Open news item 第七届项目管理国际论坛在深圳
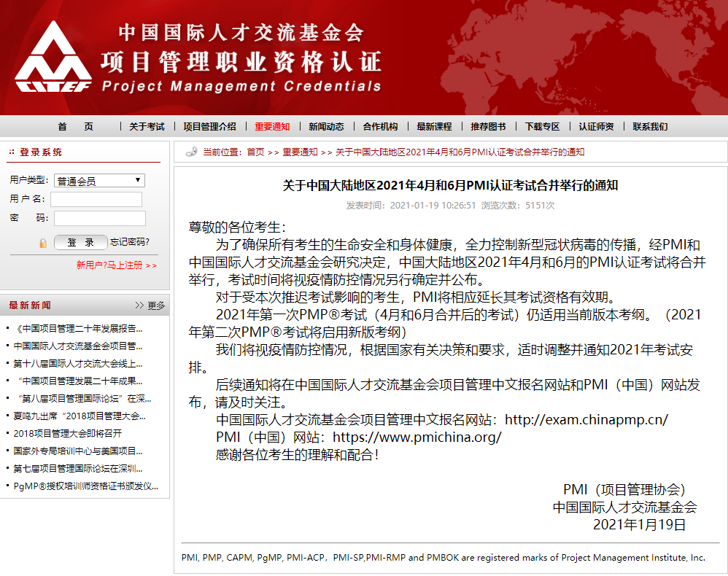Screen dimensions: 728x576 pyautogui.click(x=78, y=469)
